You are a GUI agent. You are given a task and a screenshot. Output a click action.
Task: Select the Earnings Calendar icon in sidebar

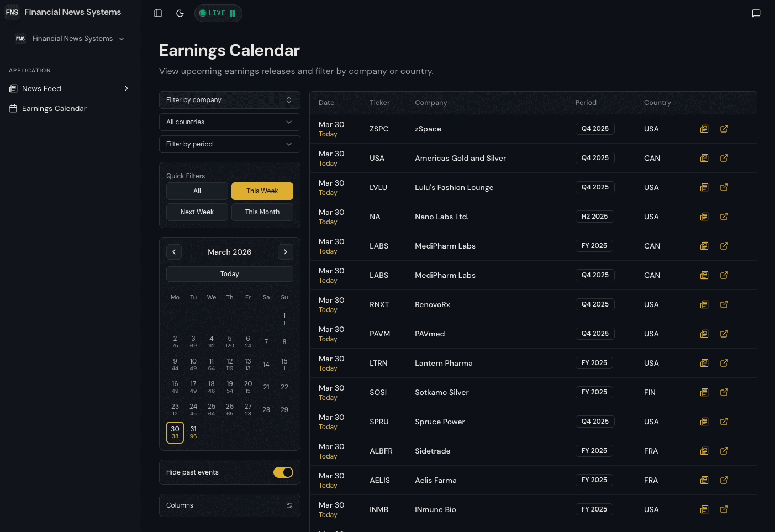click(12, 108)
